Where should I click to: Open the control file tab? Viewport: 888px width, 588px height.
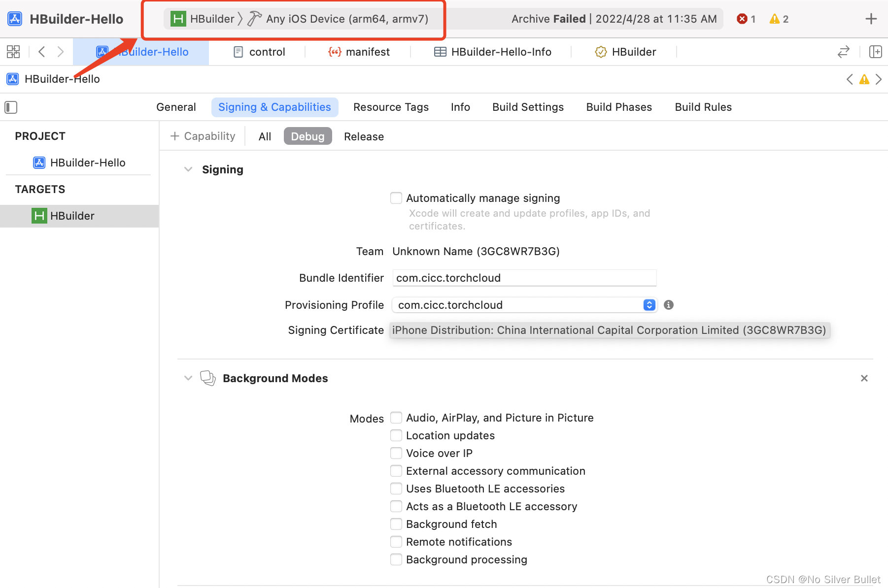click(260, 52)
